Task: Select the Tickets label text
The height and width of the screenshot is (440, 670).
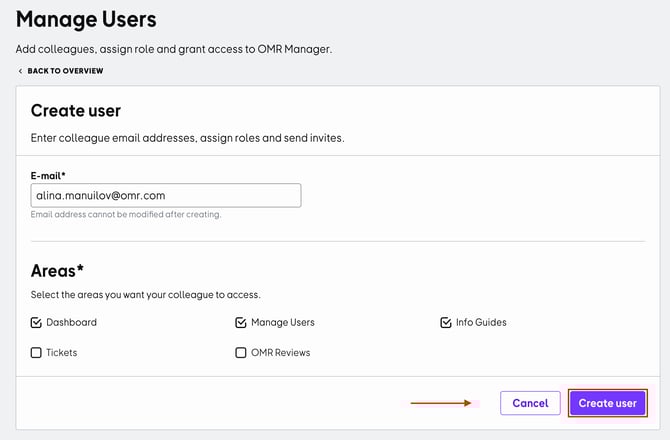Action: [x=61, y=353]
